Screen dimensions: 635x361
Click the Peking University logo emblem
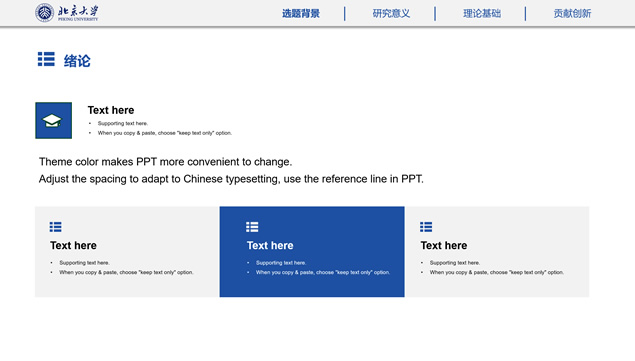tap(45, 13)
